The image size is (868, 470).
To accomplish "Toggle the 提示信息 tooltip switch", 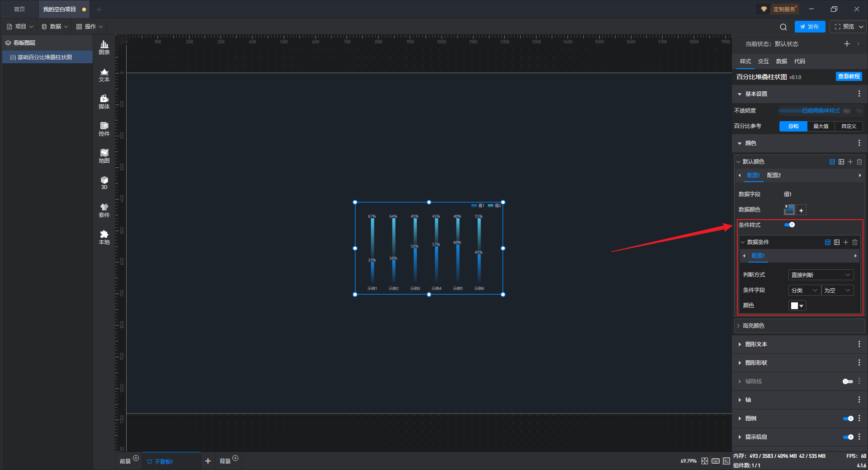I will (848, 437).
